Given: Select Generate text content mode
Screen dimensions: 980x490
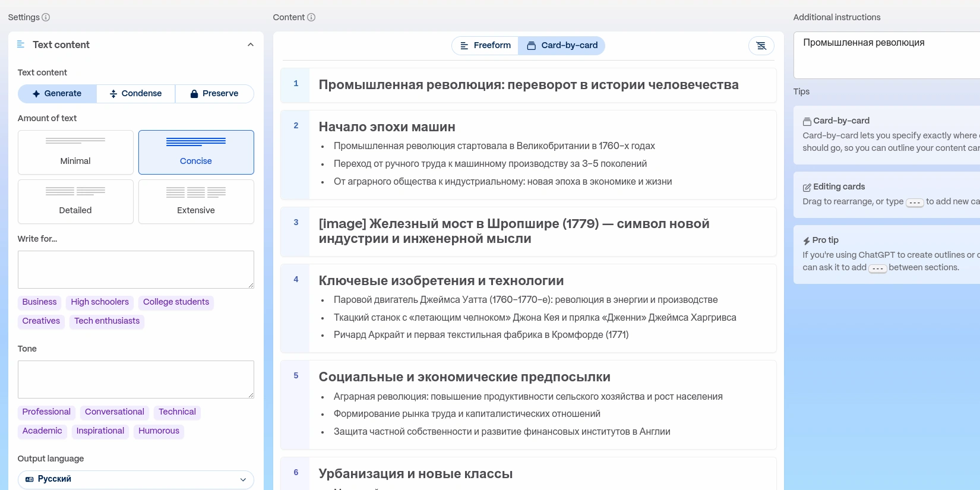Looking at the screenshot, I should pyautogui.click(x=57, y=94).
